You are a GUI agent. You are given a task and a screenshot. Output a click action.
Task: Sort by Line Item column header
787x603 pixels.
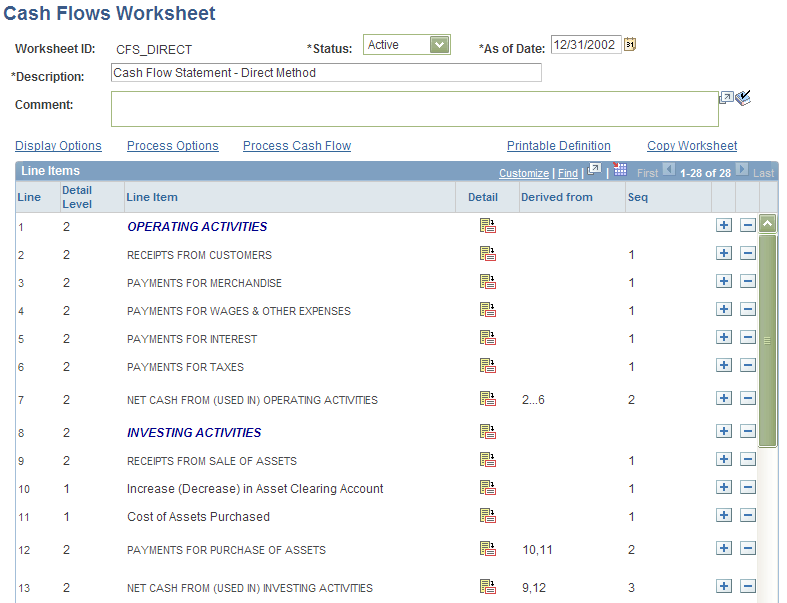152,197
